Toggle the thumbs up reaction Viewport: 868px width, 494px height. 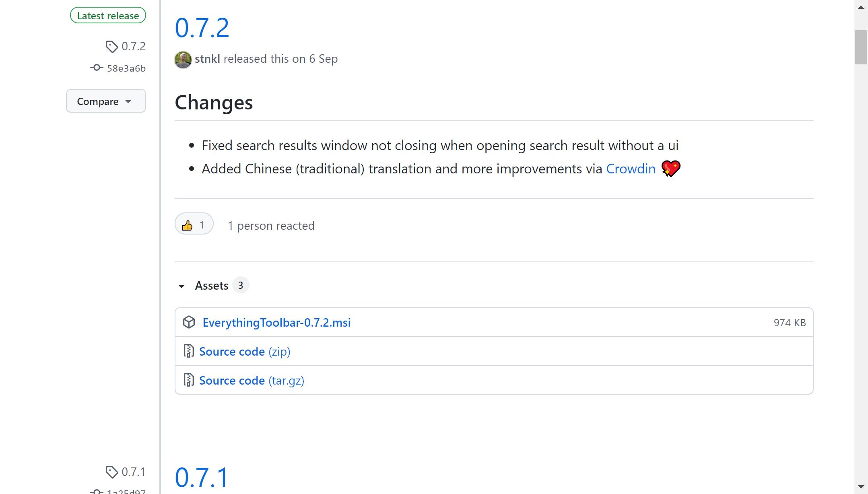click(194, 225)
